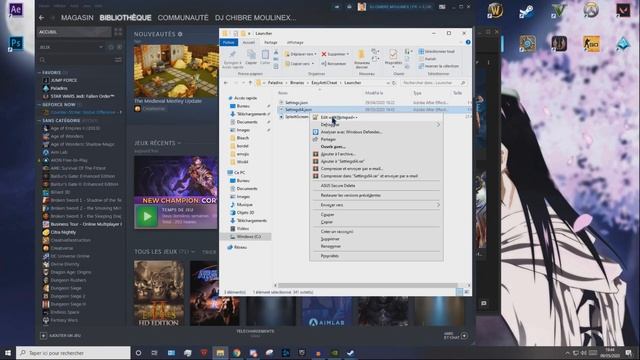The image size is (640, 360).
Task: Click Épingler à Accès rapide ribbon icon
Action: click(232, 55)
